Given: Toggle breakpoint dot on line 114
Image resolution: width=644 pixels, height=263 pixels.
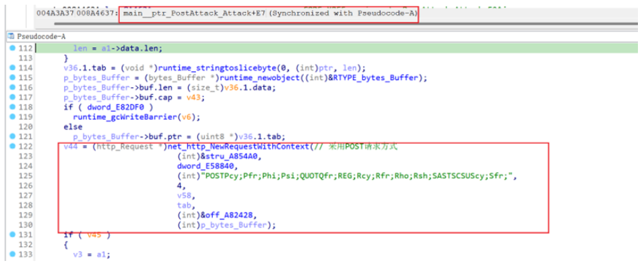Looking at the screenshot, I should (12, 68).
